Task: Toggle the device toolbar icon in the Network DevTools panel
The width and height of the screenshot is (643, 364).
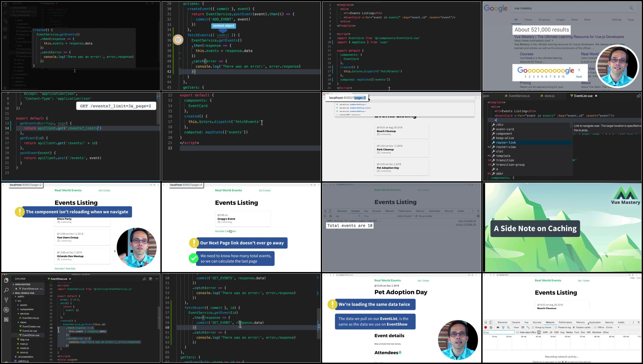Action: pyautogui.click(x=491, y=322)
